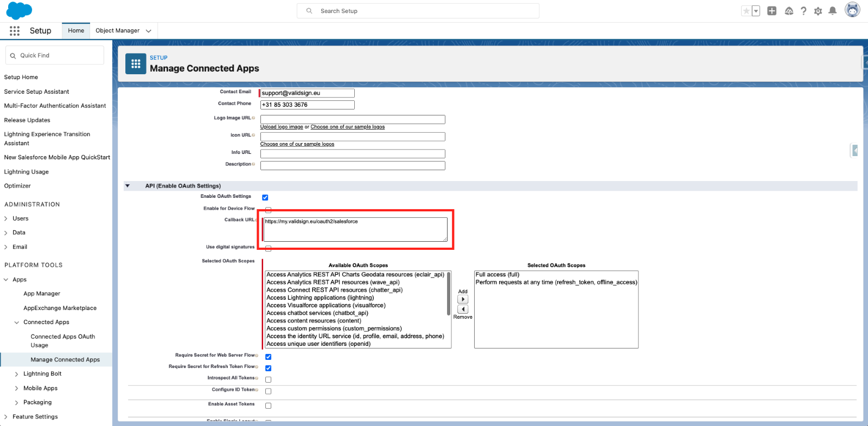This screenshot has height=426, width=868.
Task: Select Manage Connected Apps in sidebar
Action: [x=65, y=360]
